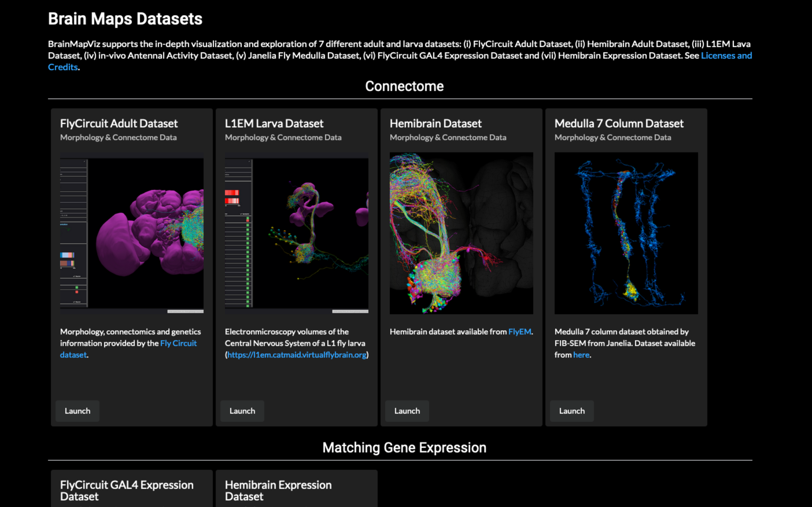Launch the FlyCircuit Adult Dataset
Image resolution: width=812 pixels, height=507 pixels.
click(x=77, y=411)
